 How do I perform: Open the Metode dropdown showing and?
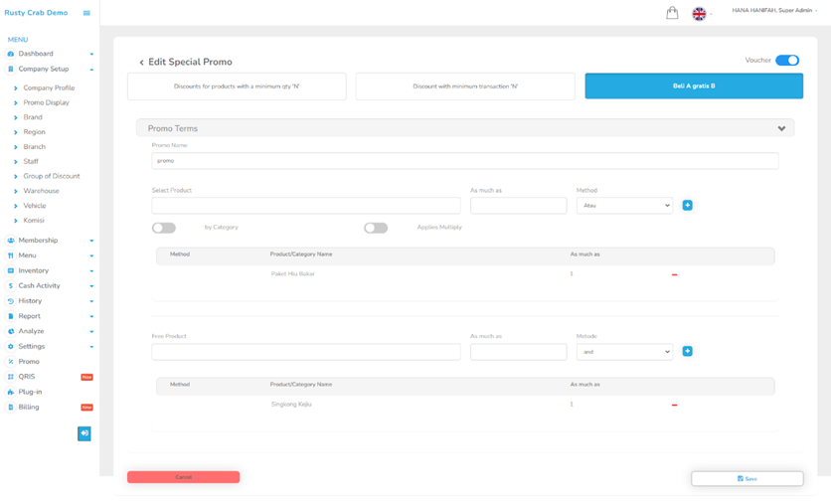(x=624, y=352)
